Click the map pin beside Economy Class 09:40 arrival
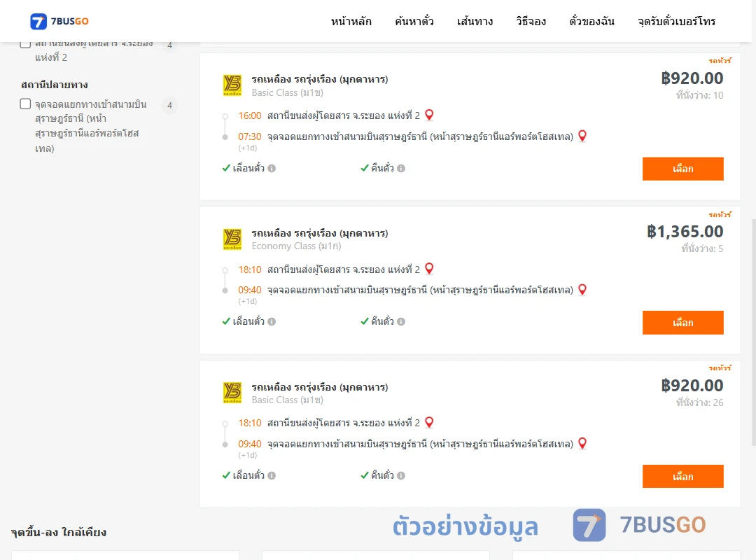 tap(582, 289)
